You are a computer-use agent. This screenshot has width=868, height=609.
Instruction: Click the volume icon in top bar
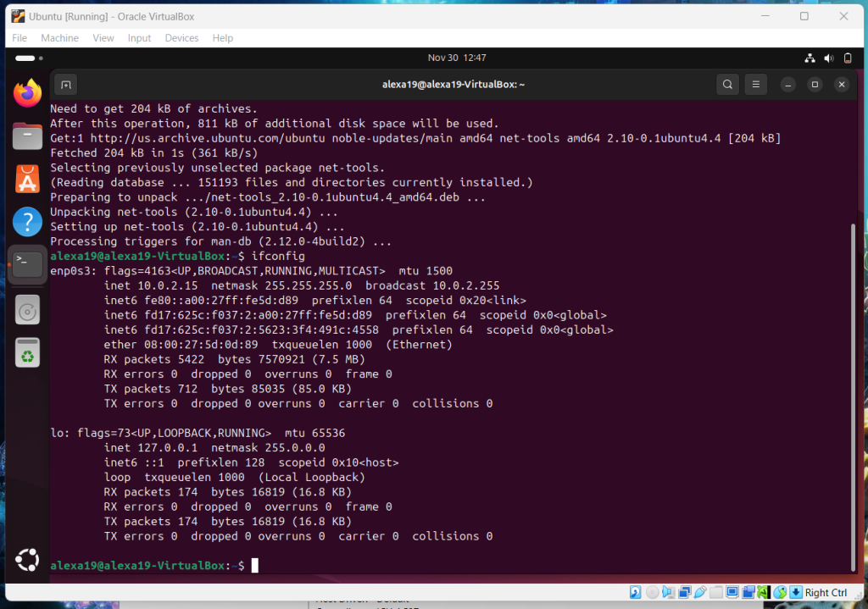[829, 58]
